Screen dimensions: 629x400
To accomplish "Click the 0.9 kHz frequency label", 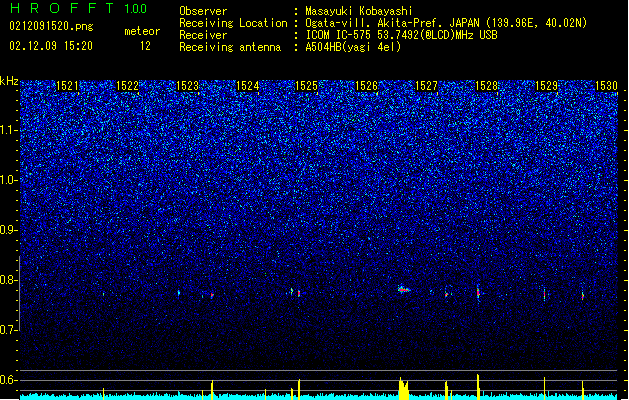I will pyautogui.click(x=9, y=230).
